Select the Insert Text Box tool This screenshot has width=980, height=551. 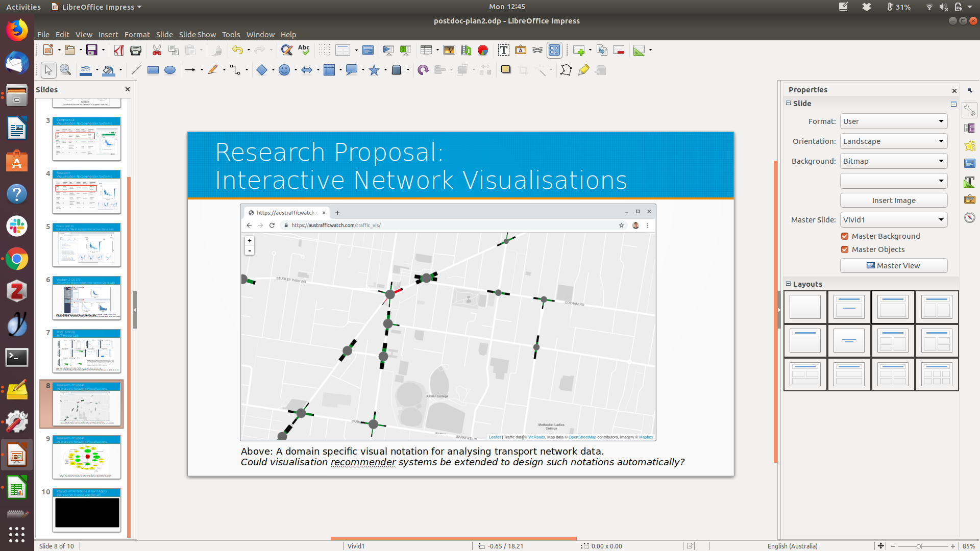point(503,50)
